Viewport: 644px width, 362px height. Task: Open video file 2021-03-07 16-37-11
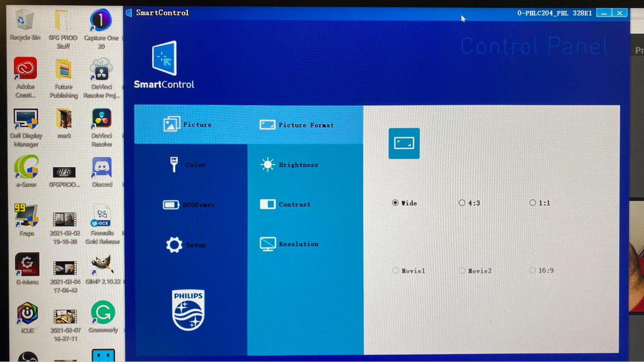(64, 326)
